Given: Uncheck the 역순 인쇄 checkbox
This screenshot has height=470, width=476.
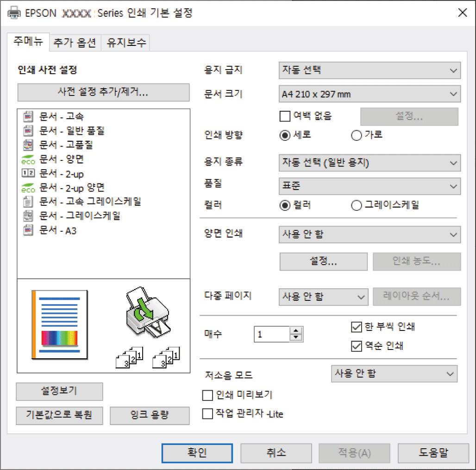Looking at the screenshot, I should tap(357, 346).
